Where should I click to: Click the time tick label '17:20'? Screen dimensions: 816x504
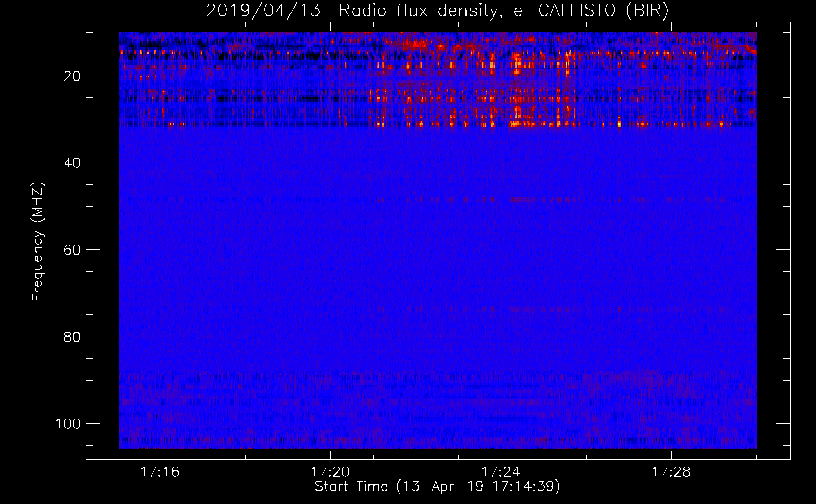click(x=330, y=472)
